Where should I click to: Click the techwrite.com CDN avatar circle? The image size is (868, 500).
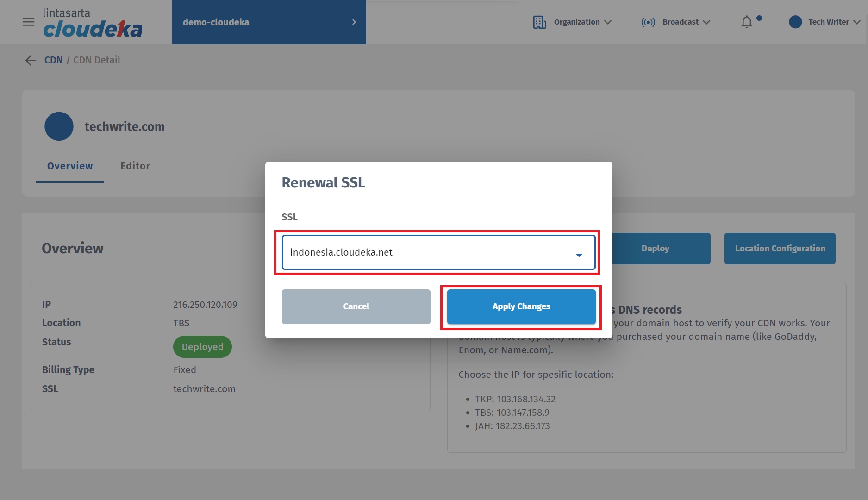(x=59, y=126)
